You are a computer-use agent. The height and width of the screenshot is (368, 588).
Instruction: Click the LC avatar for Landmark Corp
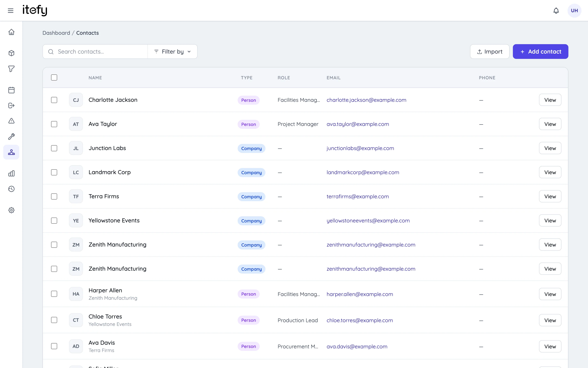pos(76,172)
